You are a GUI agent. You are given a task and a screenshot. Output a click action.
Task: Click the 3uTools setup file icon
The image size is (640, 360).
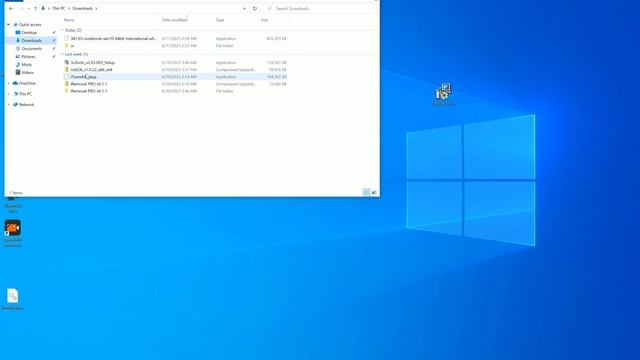(x=67, y=62)
